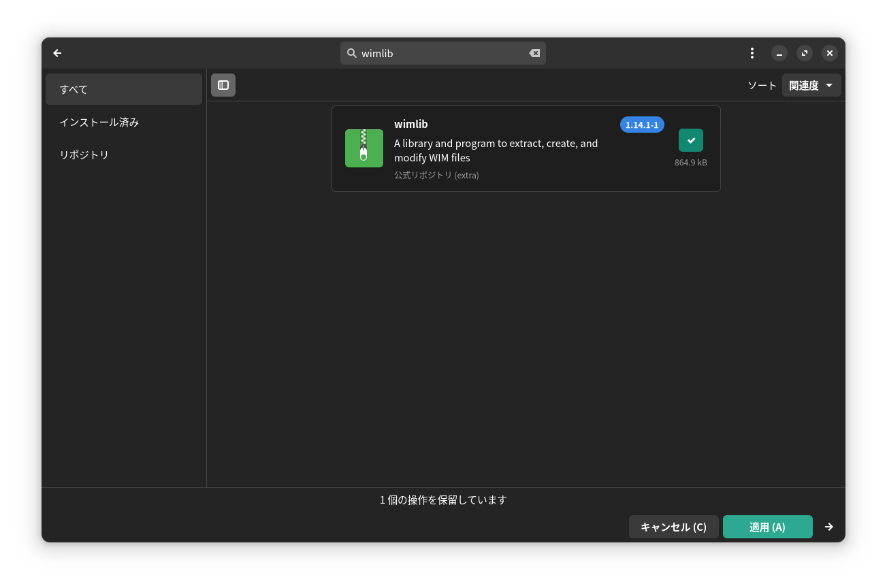Clear the search field with the backspace icon
Viewport: 887px width, 588px height.
tap(534, 52)
